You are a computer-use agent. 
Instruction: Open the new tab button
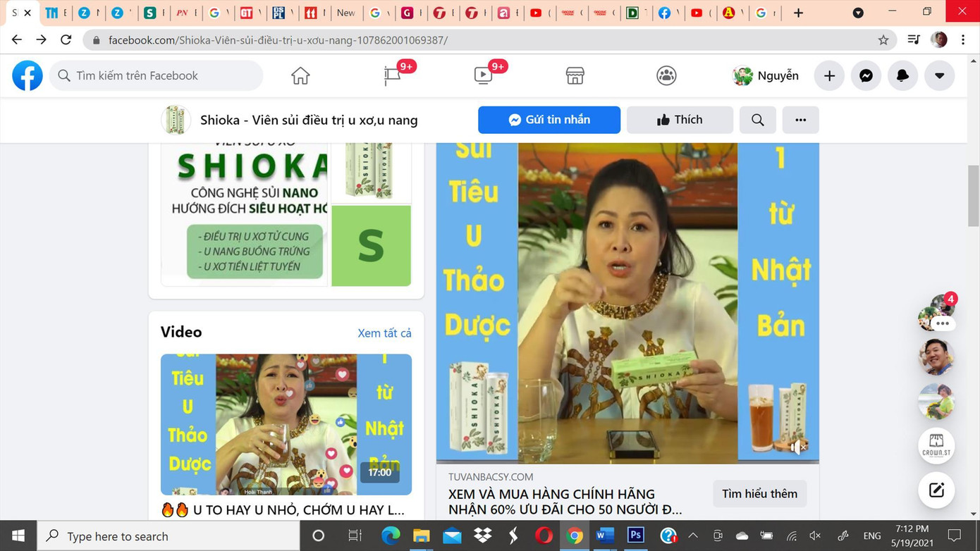point(798,13)
